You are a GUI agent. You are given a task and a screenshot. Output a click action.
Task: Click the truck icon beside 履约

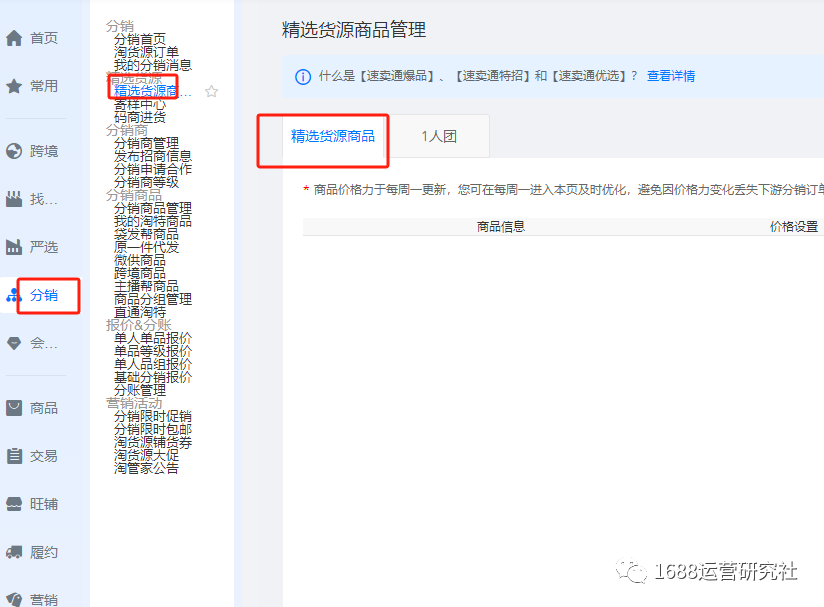pos(14,552)
